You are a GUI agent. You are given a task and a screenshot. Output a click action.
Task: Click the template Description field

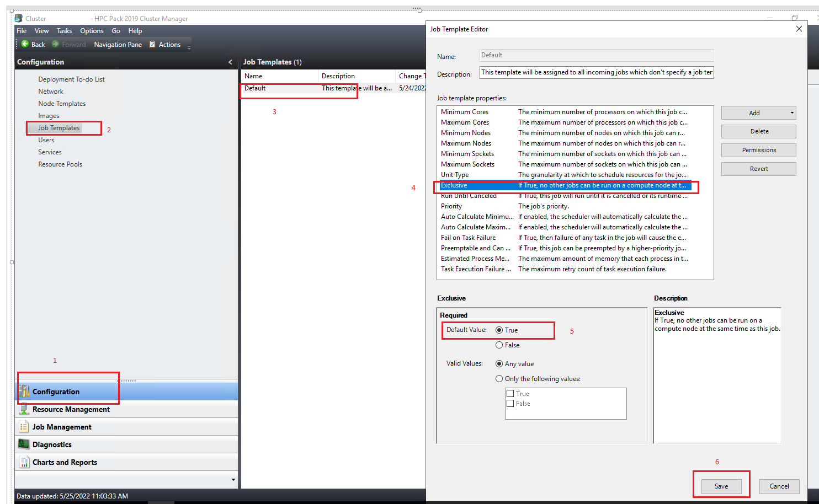tap(597, 72)
